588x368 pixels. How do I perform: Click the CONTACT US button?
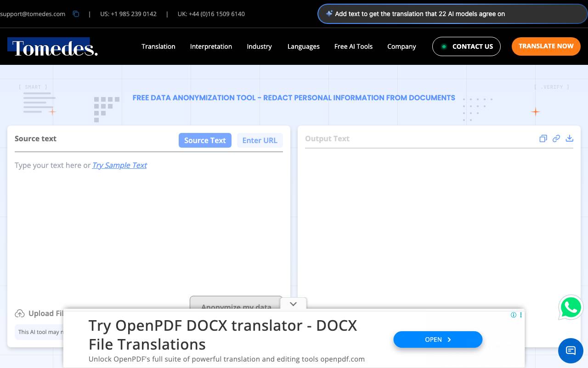pyautogui.click(x=466, y=46)
